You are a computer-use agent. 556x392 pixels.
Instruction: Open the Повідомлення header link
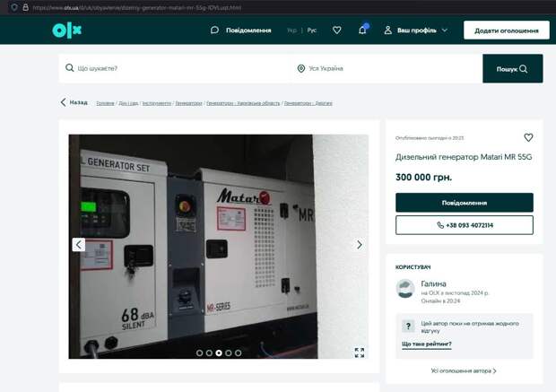[248, 30]
